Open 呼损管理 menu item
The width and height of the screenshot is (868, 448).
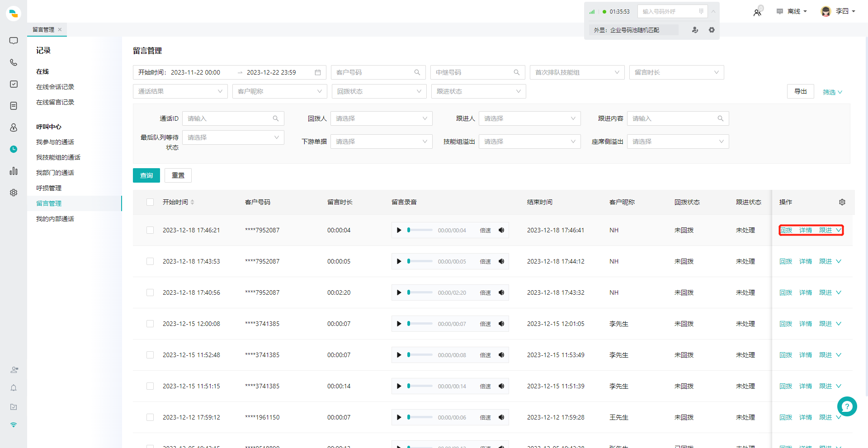[x=49, y=188]
